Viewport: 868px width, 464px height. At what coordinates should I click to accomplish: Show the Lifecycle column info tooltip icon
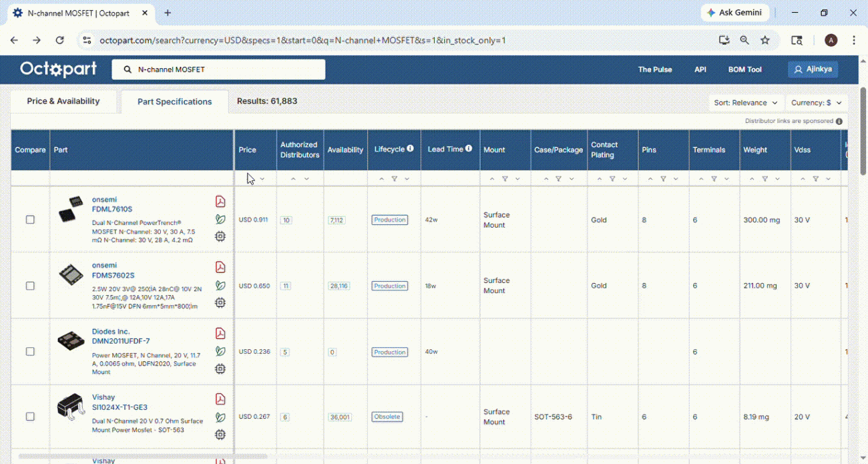point(410,149)
